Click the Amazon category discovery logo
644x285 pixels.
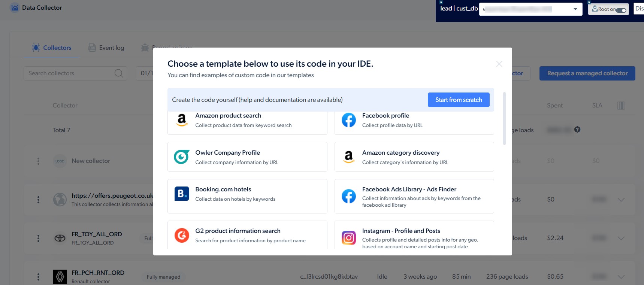(349, 157)
